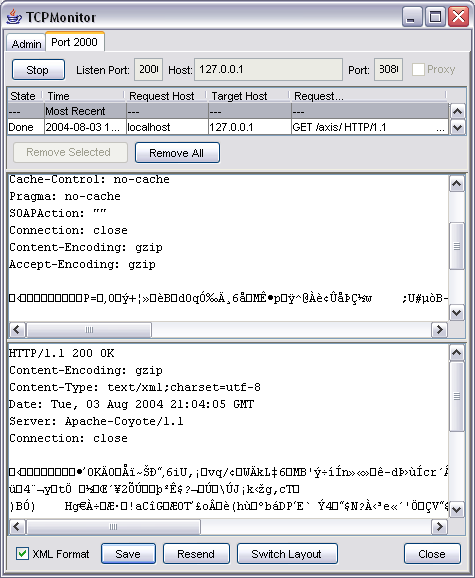This screenshot has height=578, width=475.
Task: Click response pane scroll up arrow
Action: (457, 353)
